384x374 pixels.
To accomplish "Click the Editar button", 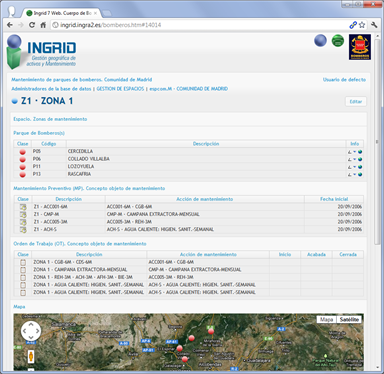I will click(356, 102).
